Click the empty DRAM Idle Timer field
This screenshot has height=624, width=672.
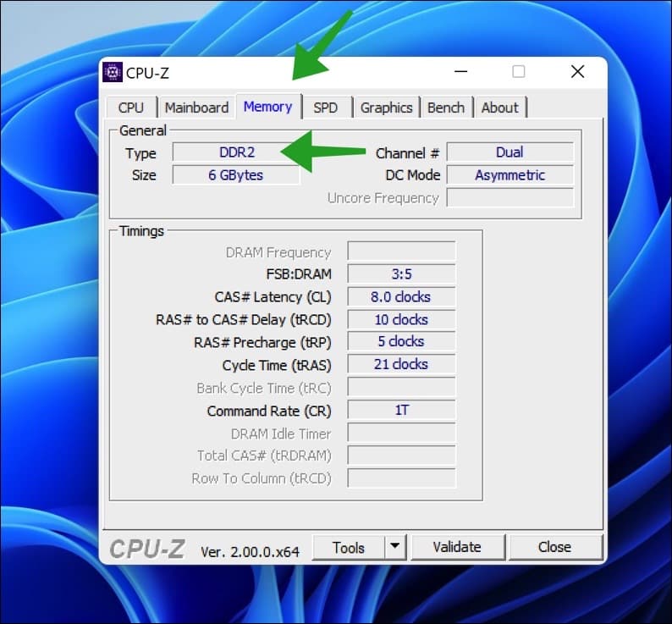coord(401,433)
